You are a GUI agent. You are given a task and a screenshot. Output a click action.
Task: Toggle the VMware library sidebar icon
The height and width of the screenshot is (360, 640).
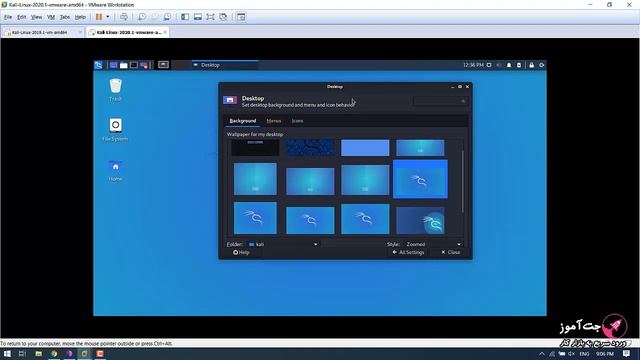click(185, 17)
